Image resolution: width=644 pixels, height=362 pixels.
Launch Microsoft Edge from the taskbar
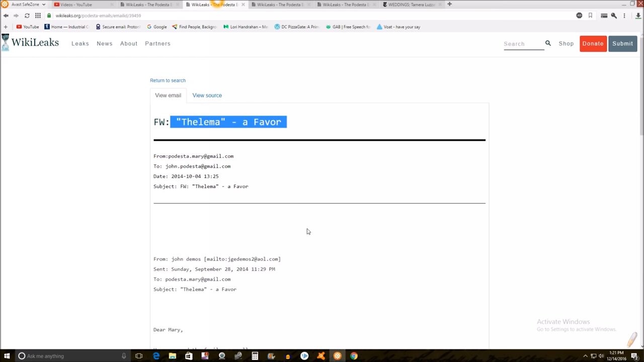click(156, 356)
